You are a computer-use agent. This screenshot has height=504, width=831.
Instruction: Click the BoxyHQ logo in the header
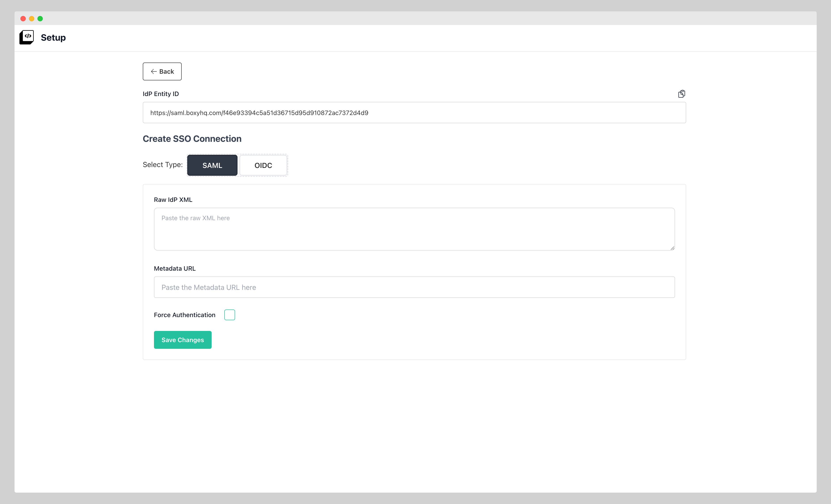point(26,37)
